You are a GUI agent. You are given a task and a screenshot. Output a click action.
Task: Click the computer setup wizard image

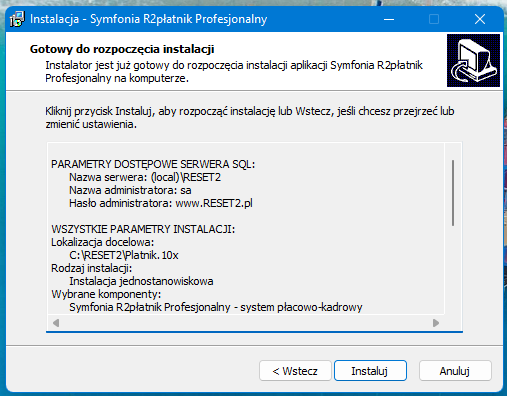(x=473, y=60)
